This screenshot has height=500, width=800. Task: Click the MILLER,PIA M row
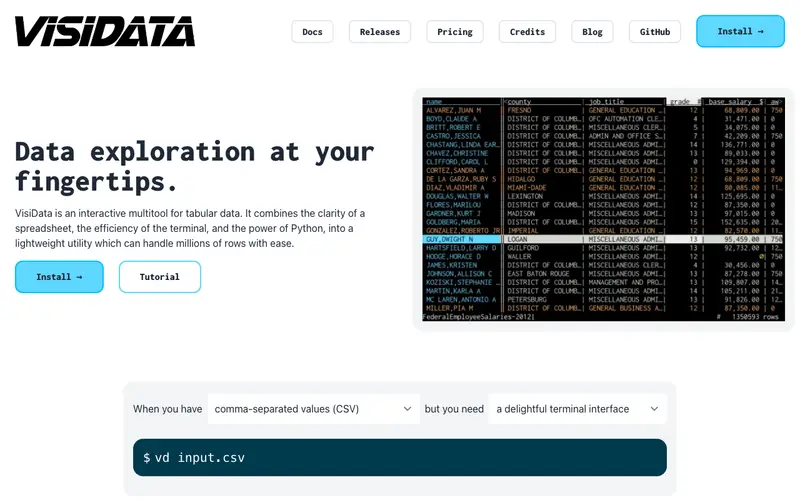coord(604,308)
